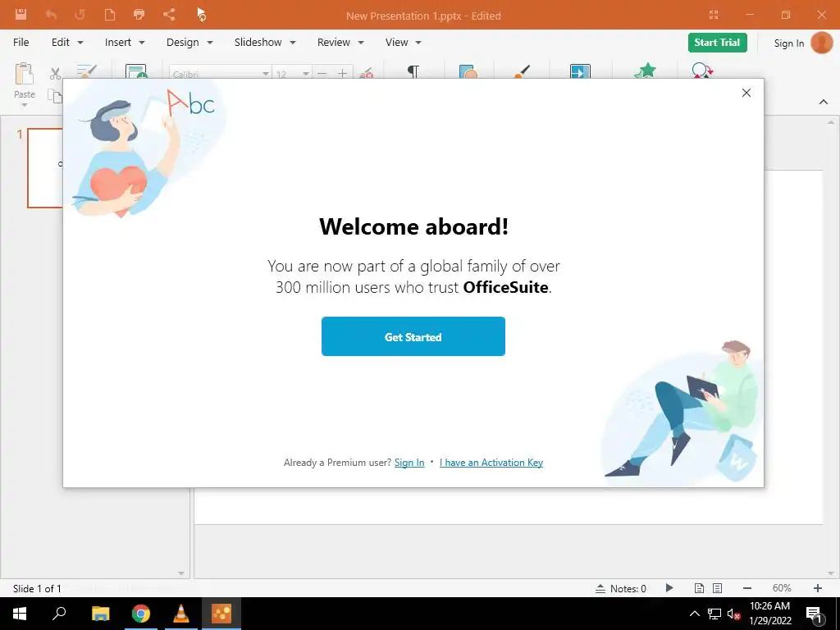Click the paragraph pilcrow icon

click(x=413, y=72)
